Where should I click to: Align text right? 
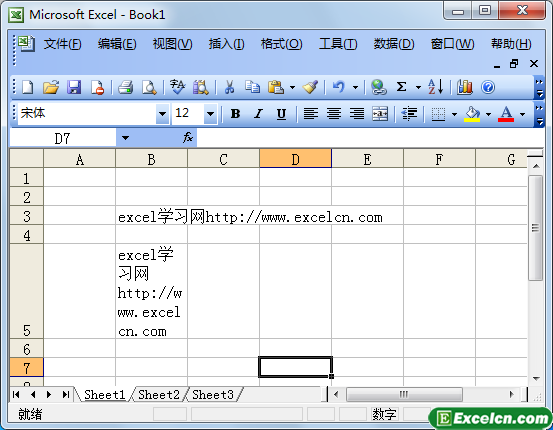(357, 114)
